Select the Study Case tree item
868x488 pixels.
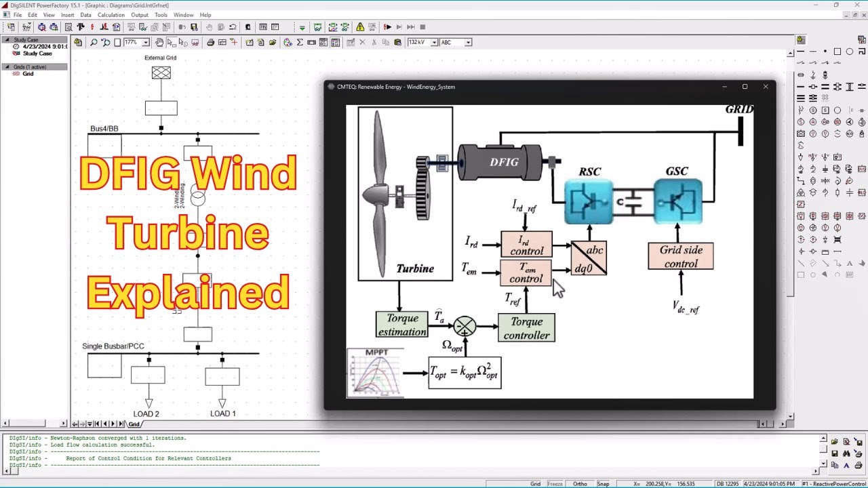click(x=37, y=54)
